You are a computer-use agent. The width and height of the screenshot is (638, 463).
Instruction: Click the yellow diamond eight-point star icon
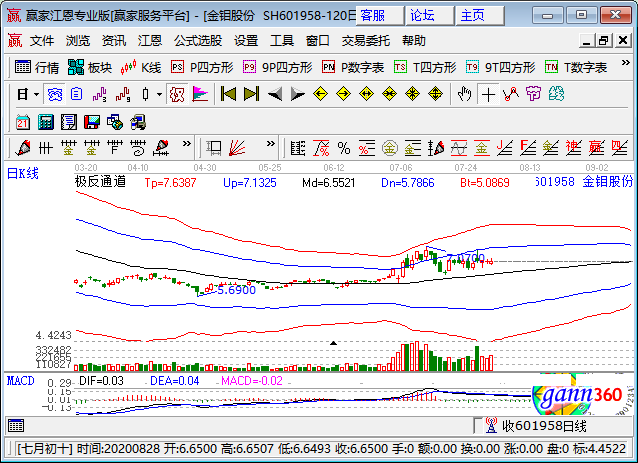click(413, 94)
